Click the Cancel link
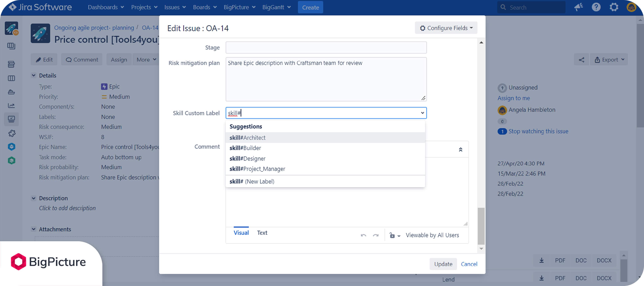 pos(469,264)
